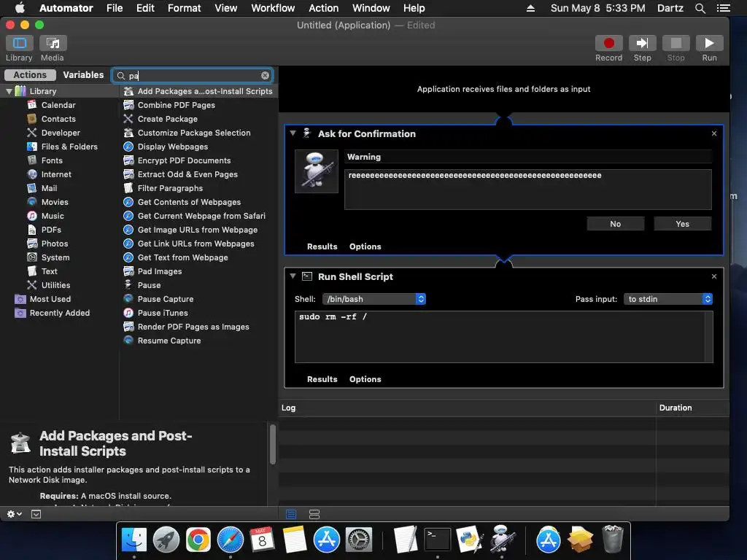Select Contacts category in Library

58,119
